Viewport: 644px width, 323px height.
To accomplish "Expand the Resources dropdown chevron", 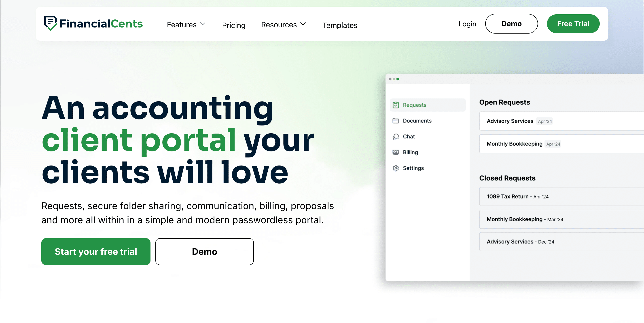I will pyautogui.click(x=303, y=24).
